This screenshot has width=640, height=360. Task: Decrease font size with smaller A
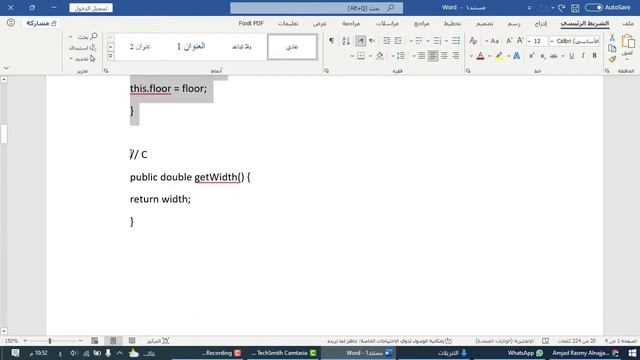click(x=509, y=41)
